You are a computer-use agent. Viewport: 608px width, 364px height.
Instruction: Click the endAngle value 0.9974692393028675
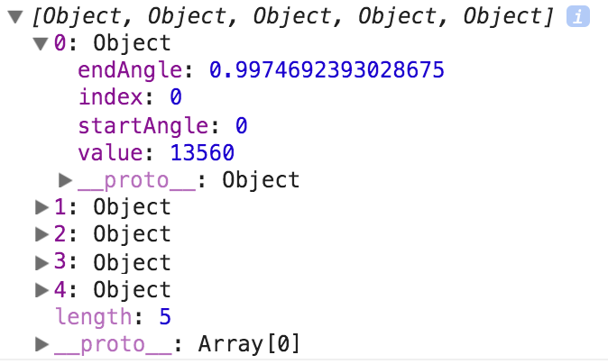point(327,70)
